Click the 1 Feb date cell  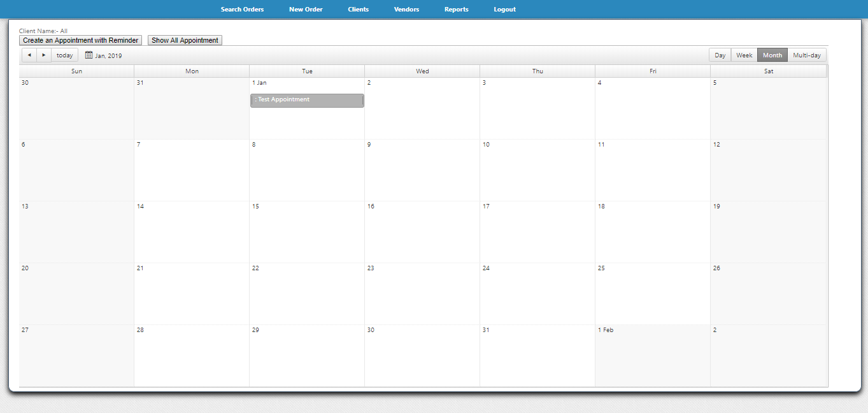click(652, 356)
